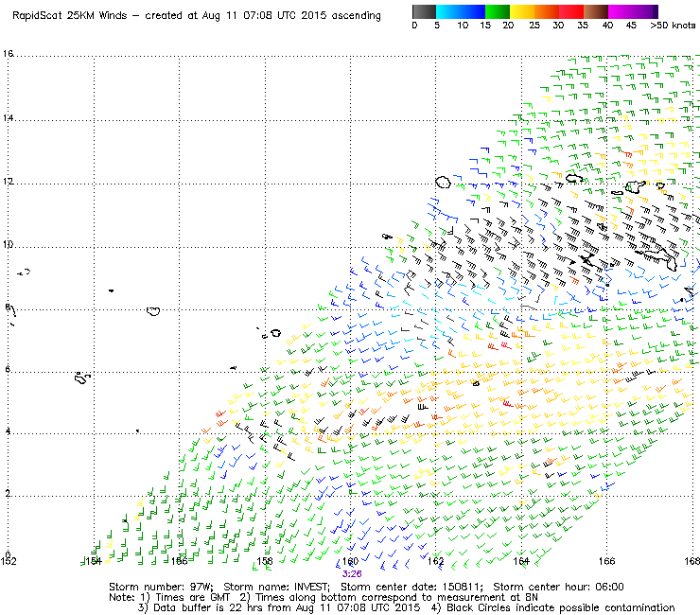Click the gray 0-5 knots legend swatch
The image size is (700, 615).
coord(424,11)
